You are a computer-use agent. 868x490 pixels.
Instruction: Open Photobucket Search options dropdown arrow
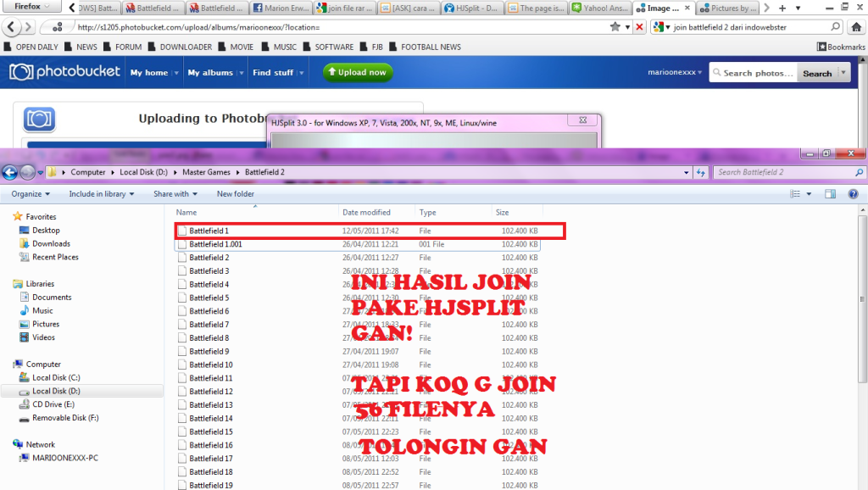point(843,73)
